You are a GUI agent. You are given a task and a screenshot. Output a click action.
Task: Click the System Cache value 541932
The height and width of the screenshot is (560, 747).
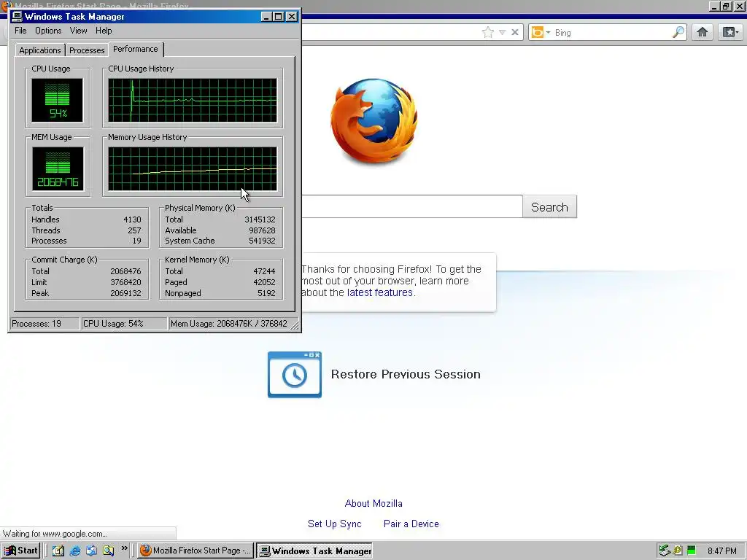tap(262, 241)
